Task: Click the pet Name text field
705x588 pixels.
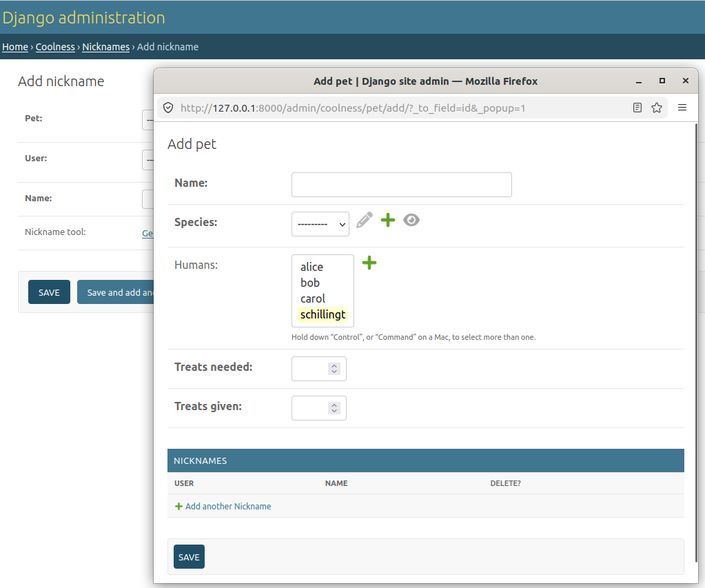Action: tap(402, 185)
